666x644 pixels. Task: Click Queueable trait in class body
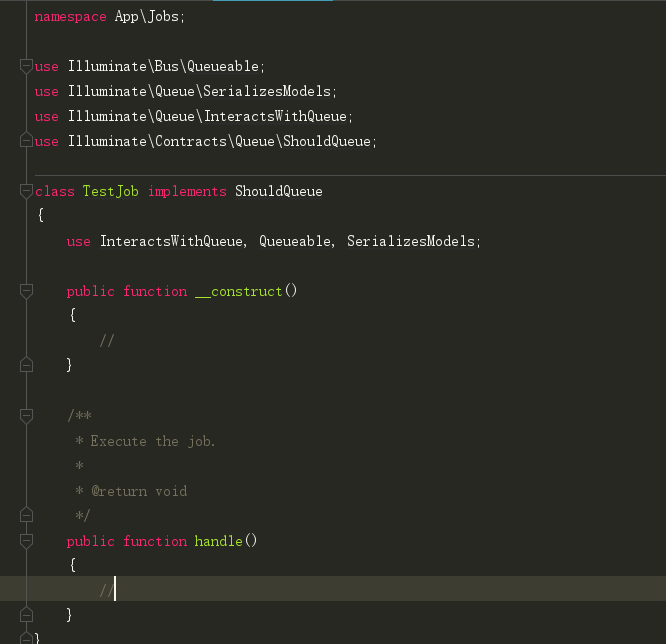(295, 241)
